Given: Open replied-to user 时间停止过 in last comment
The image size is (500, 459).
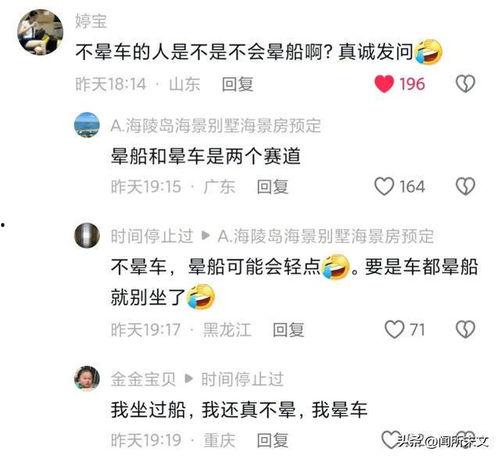Looking at the screenshot, I should point(242,379).
